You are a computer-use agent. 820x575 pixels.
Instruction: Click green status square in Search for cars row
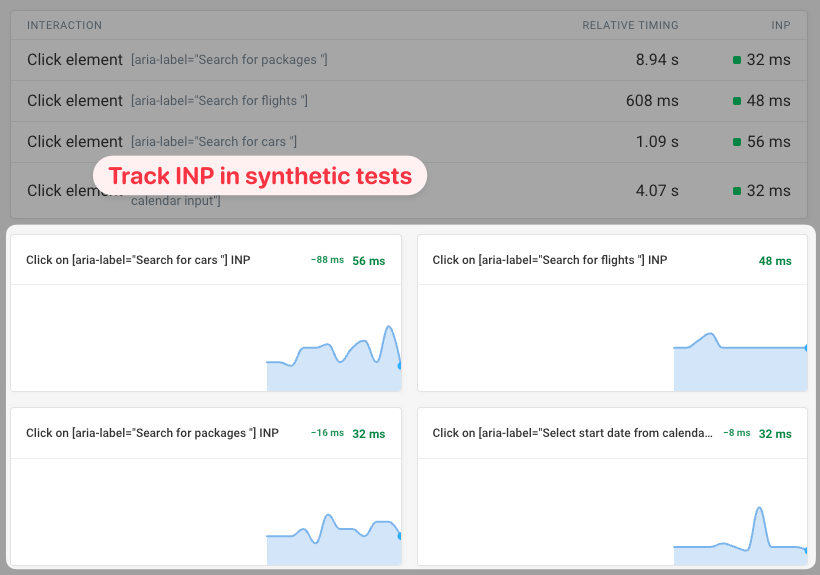click(x=737, y=142)
